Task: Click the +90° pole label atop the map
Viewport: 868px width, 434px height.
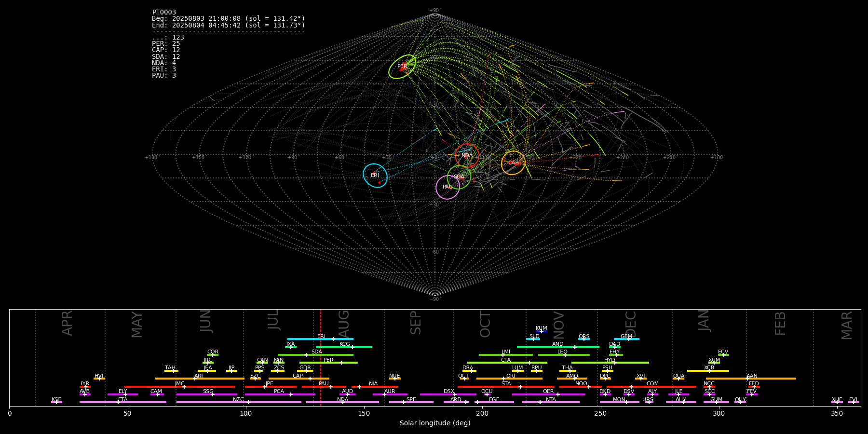Action: click(435, 11)
